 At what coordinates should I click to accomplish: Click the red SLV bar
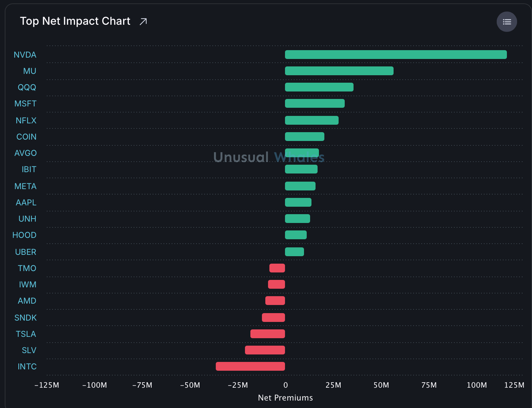point(265,350)
